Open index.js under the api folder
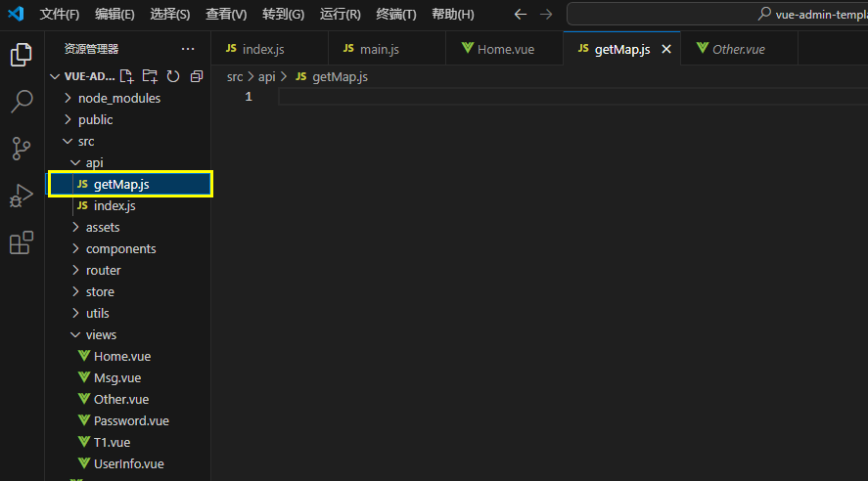 point(128,205)
